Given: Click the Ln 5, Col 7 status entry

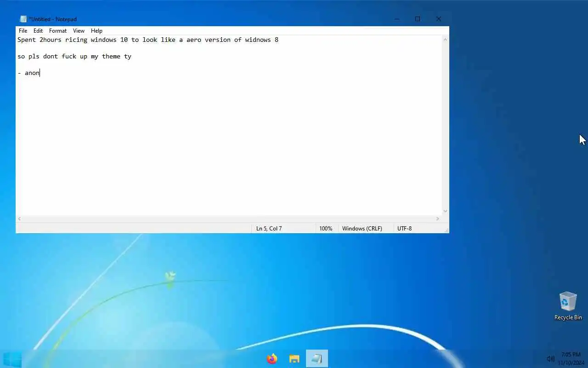Looking at the screenshot, I should pyautogui.click(x=269, y=229).
